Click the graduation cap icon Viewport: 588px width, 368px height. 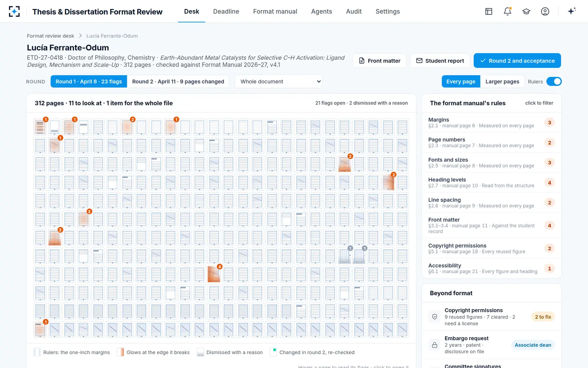click(x=526, y=11)
